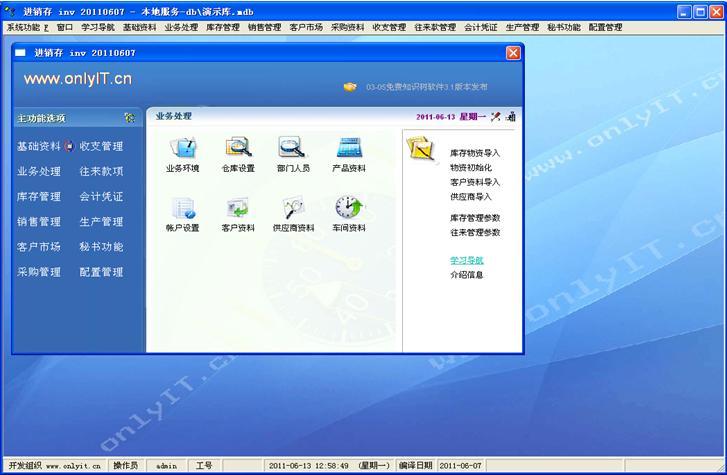Open the 客户资料 customer data icon
This screenshot has width=727, height=475.
[x=238, y=209]
